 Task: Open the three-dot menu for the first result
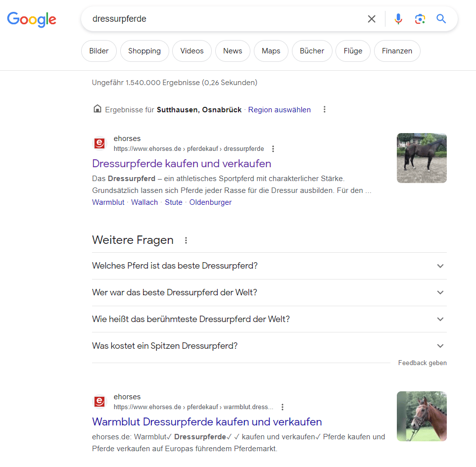[x=273, y=148]
